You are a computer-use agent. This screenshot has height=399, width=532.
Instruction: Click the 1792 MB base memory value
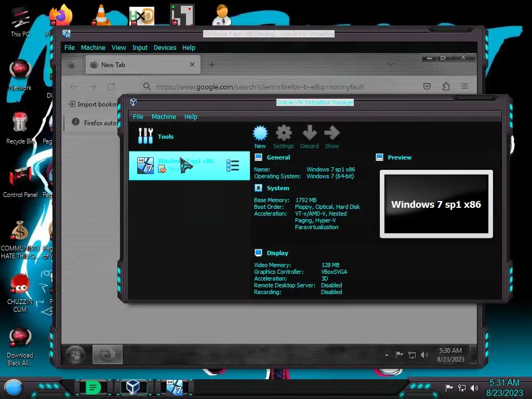(305, 200)
